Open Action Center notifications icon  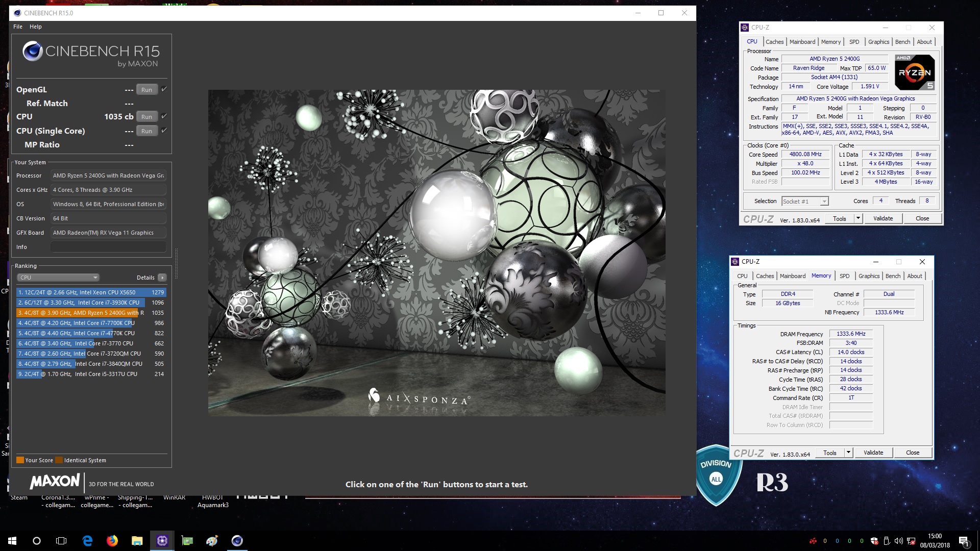click(x=964, y=541)
